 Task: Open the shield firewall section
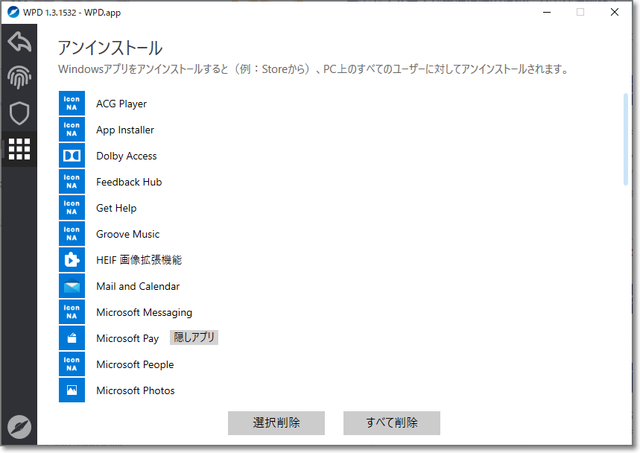click(19, 113)
